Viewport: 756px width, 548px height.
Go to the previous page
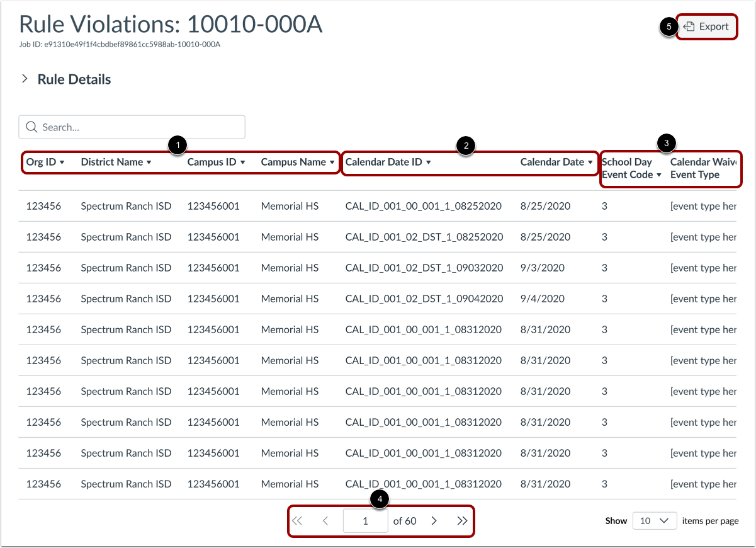[x=325, y=521]
